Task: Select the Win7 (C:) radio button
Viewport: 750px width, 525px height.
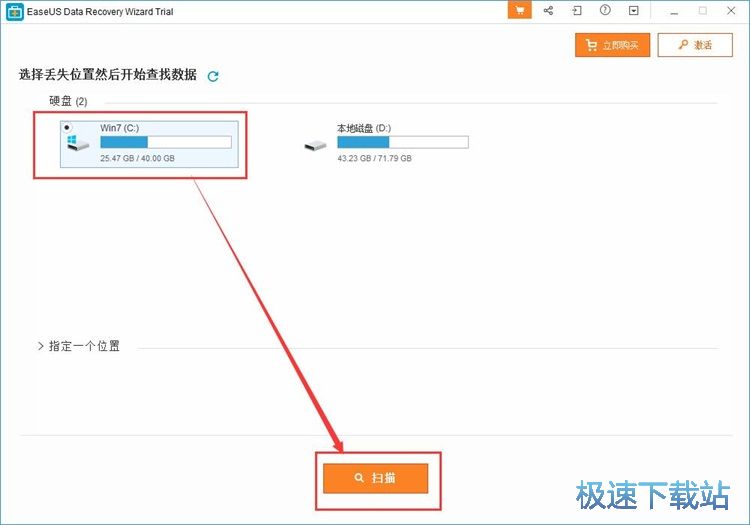Action: pyautogui.click(x=67, y=128)
